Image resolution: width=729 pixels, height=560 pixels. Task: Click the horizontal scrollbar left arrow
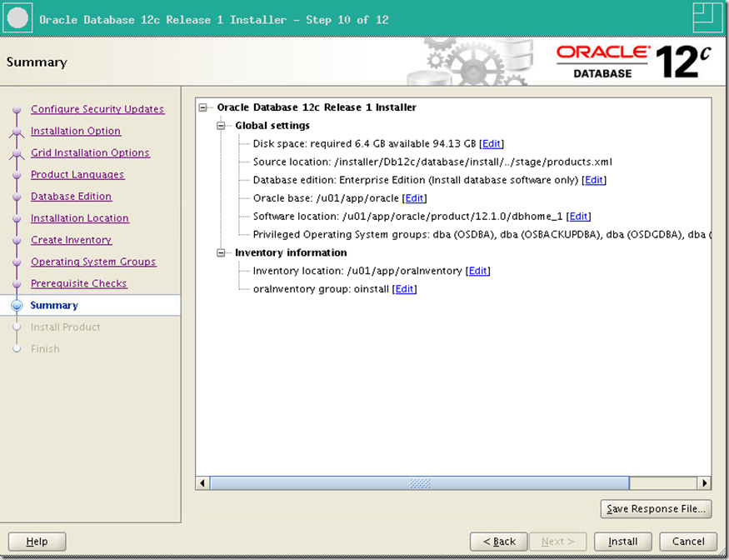pos(202,482)
